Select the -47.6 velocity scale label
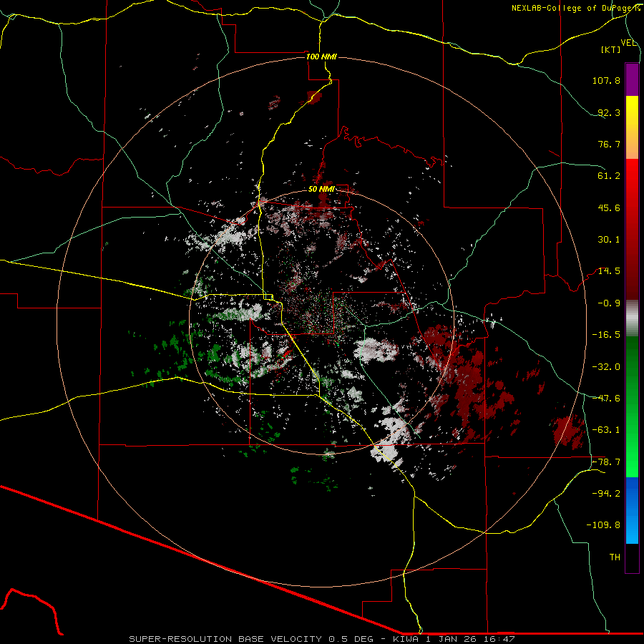 pos(605,398)
